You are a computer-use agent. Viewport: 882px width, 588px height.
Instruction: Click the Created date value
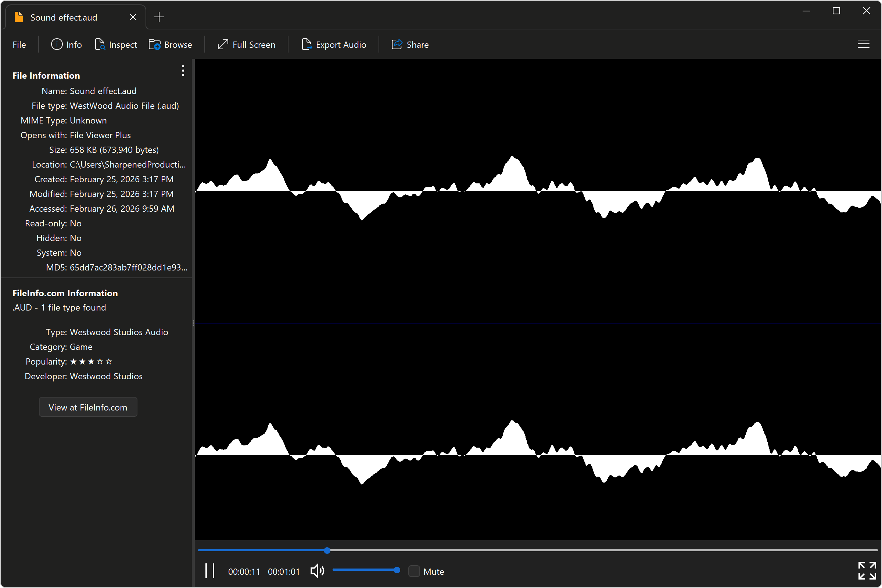click(122, 179)
